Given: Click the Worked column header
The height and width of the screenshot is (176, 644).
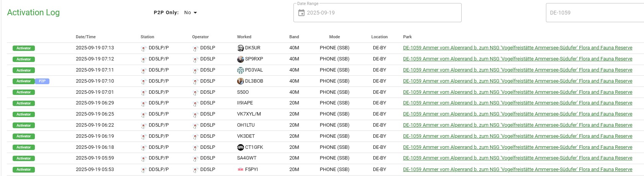Looking at the screenshot, I should click(x=244, y=37).
